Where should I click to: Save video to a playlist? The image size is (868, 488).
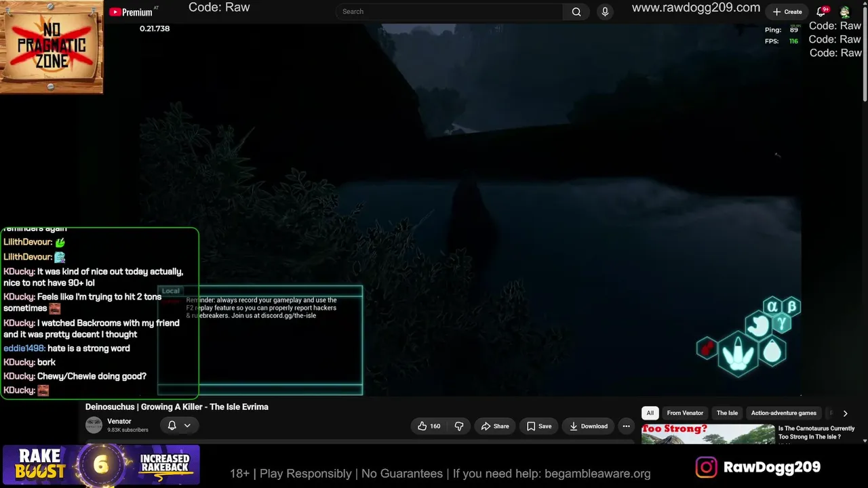[539, 426]
